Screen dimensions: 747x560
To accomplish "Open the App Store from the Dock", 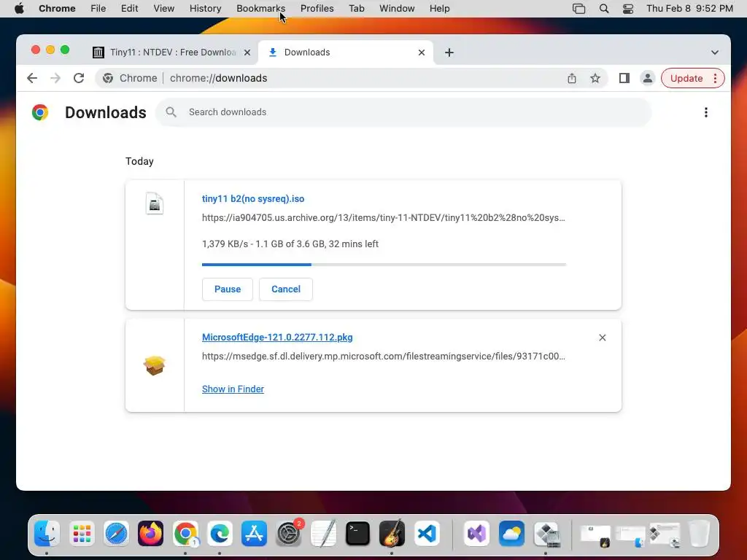I will tap(254, 533).
